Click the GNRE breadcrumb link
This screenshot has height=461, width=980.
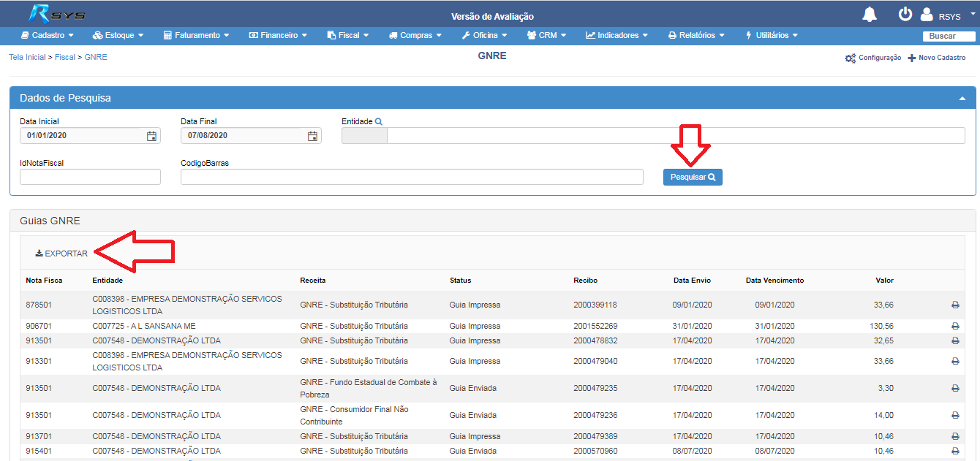[96, 57]
